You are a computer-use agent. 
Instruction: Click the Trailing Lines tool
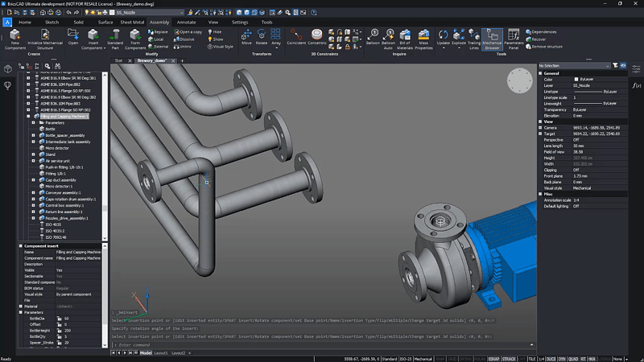click(x=474, y=39)
